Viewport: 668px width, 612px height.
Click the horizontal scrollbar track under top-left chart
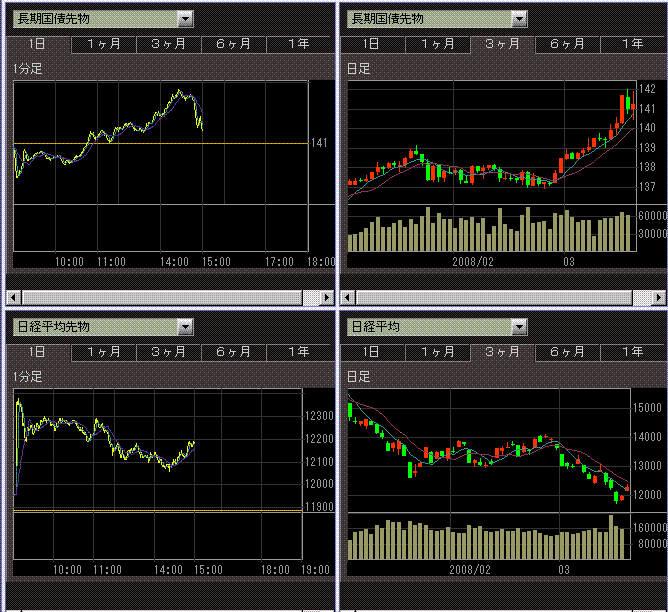point(170,297)
